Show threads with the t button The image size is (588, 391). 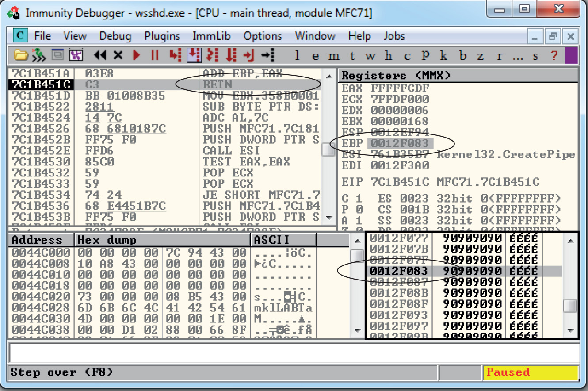(352, 56)
